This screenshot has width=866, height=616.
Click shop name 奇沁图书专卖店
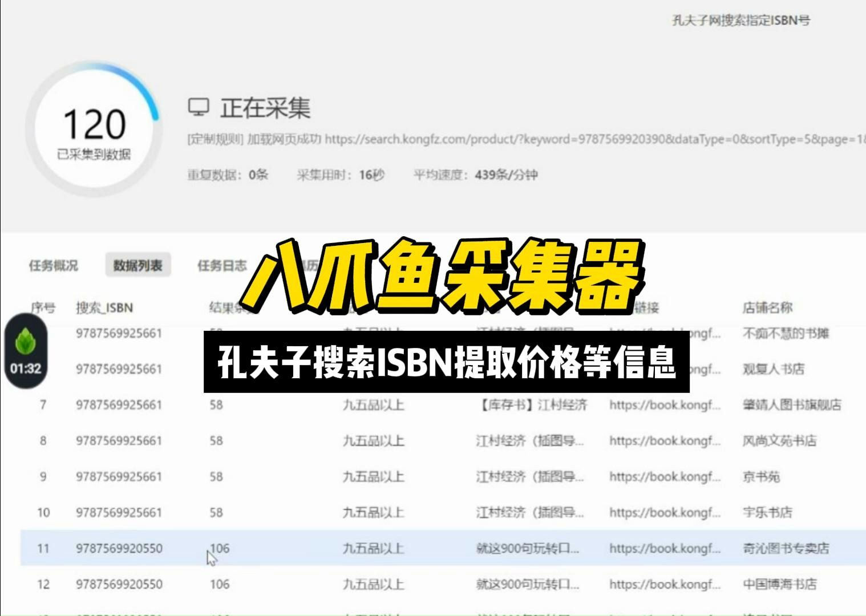tap(786, 549)
